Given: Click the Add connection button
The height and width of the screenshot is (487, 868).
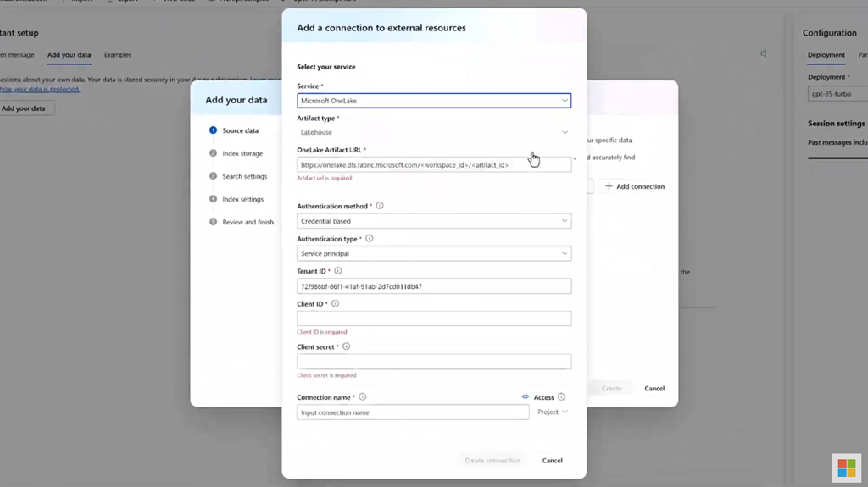Looking at the screenshot, I should click(x=634, y=186).
